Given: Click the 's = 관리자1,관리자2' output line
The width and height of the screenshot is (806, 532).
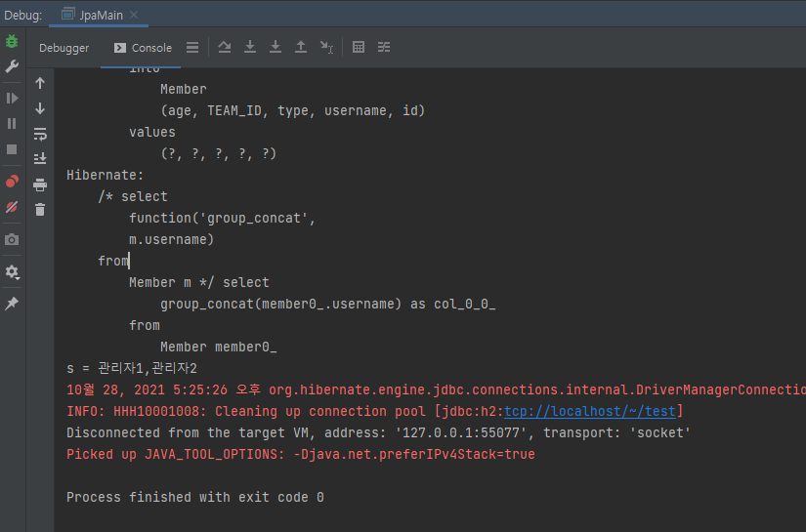Looking at the screenshot, I should click(x=132, y=368).
